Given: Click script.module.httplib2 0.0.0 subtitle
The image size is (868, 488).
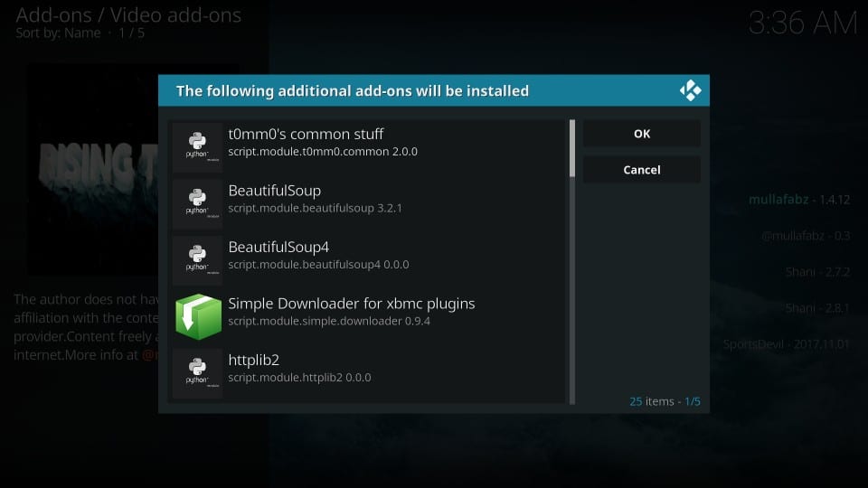Looking at the screenshot, I should (299, 378).
